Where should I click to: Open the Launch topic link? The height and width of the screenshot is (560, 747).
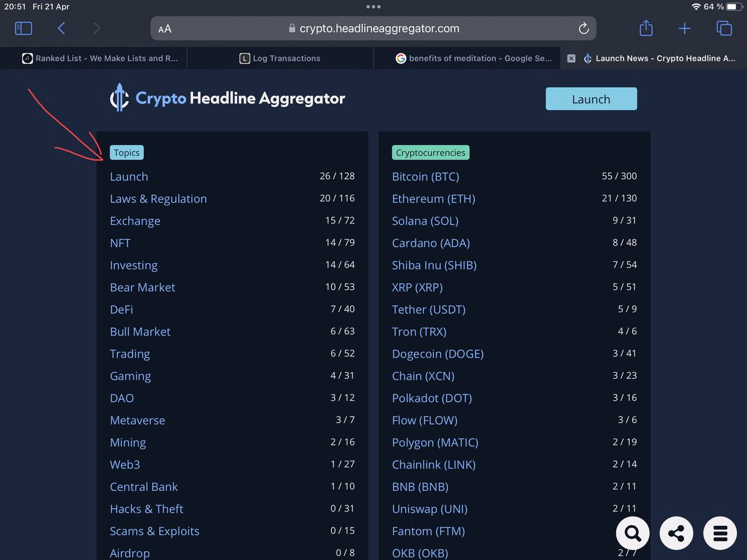129,177
